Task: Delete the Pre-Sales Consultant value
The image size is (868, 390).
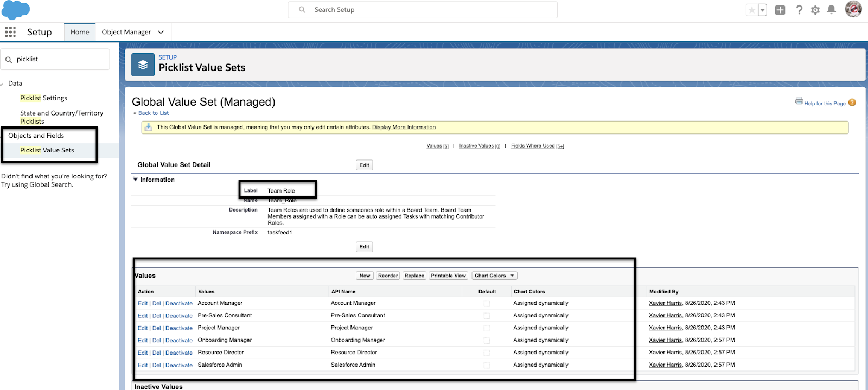Action: click(x=156, y=316)
